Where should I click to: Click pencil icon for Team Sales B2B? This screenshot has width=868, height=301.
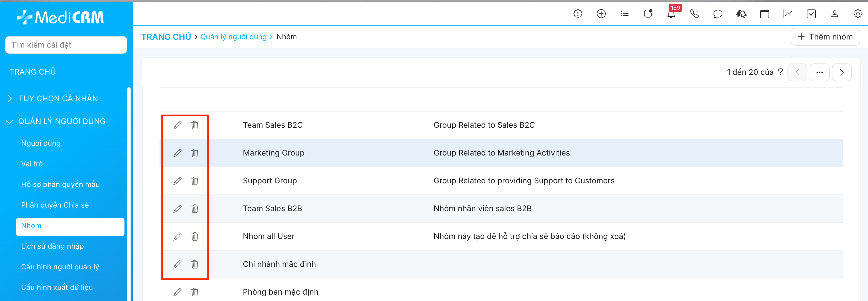[x=177, y=209]
